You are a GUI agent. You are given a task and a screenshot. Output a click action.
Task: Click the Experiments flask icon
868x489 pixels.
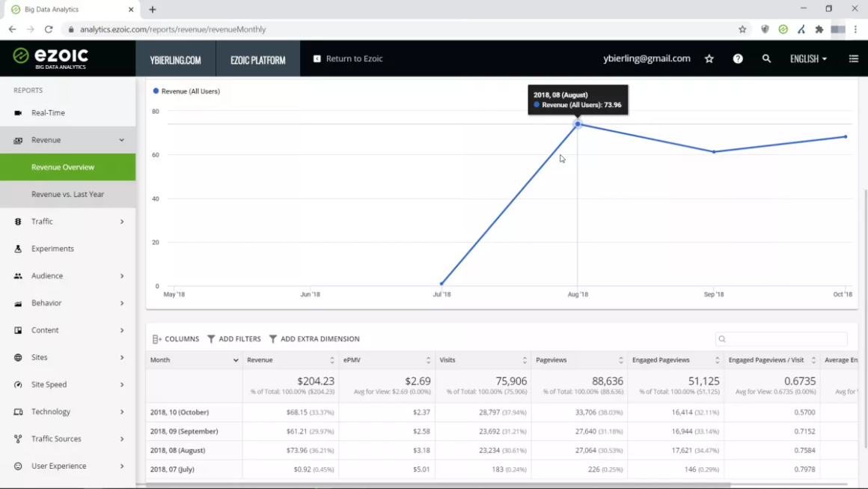coord(18,249)
